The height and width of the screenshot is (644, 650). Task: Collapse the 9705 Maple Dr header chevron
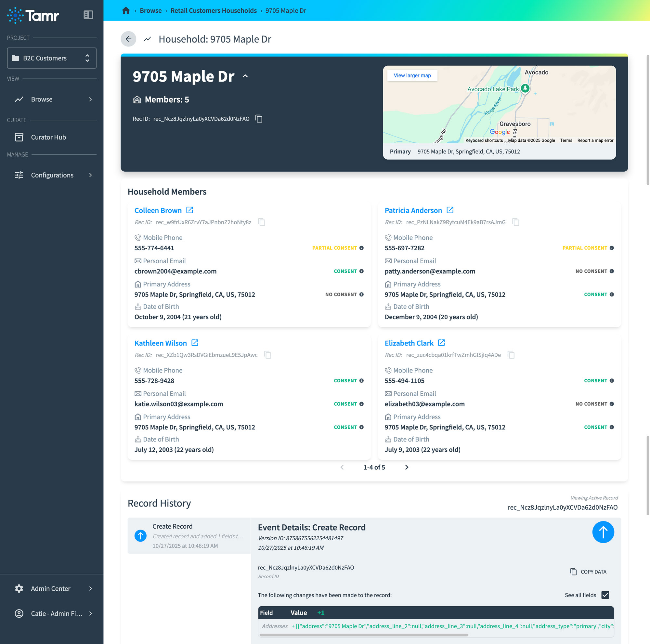[245, 76]
